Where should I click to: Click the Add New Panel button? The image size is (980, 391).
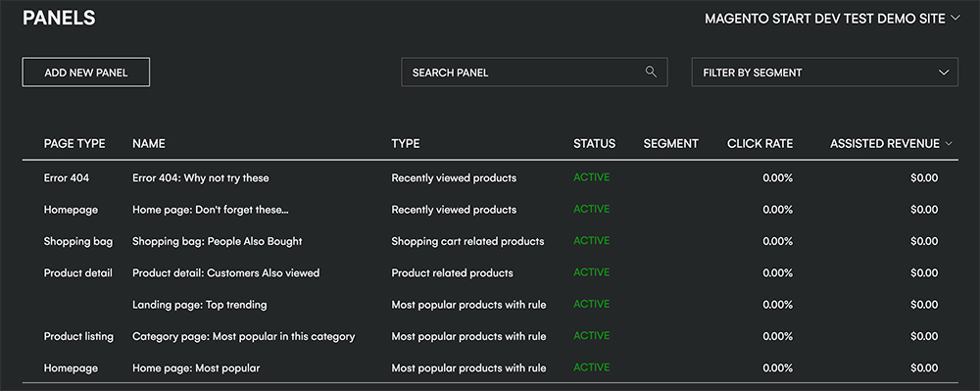pyautogui.click(x=85, y=73)
